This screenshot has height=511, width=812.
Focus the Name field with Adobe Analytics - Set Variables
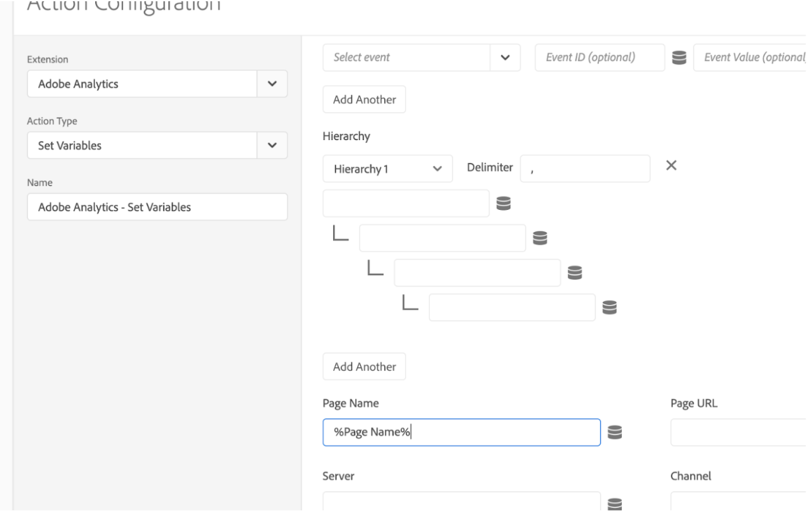pyautogui.click(x=157, y=207)
